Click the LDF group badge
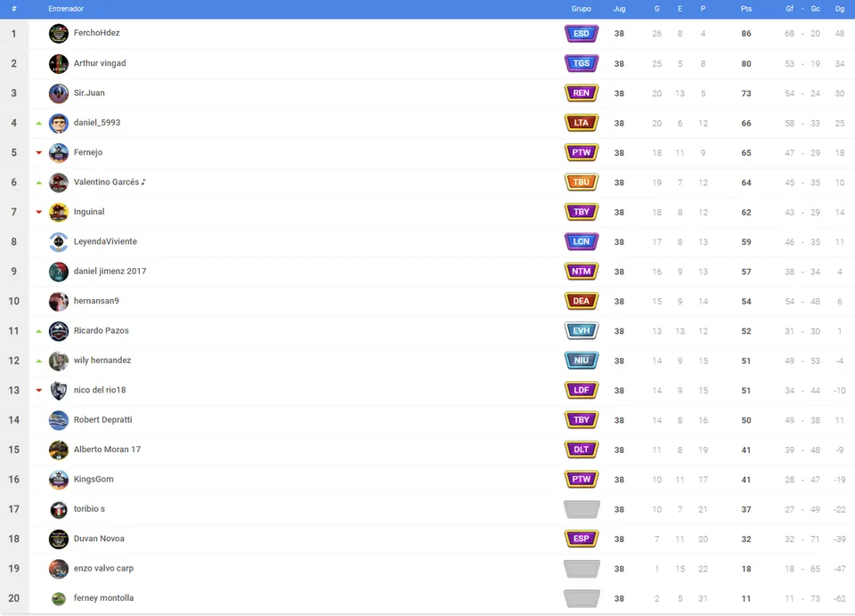855x616 pixels. (582, 390)
